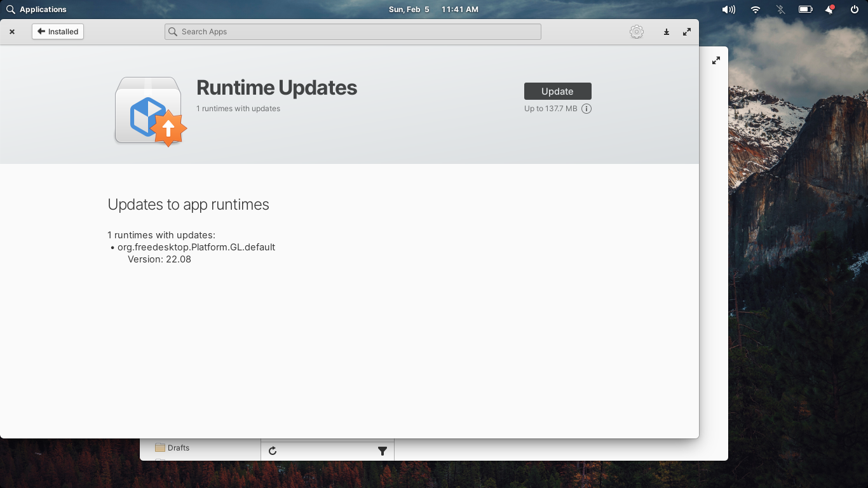The image size is (868, 488).
Task: Click the info icon beside Up to 137.7 MB
Action: point(586,109)
